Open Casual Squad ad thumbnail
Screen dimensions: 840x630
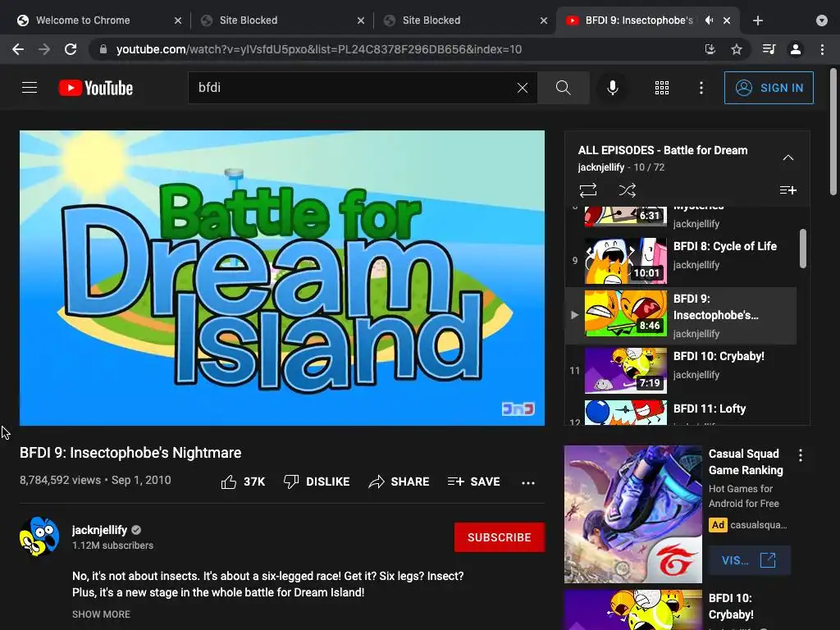point(633,514)
